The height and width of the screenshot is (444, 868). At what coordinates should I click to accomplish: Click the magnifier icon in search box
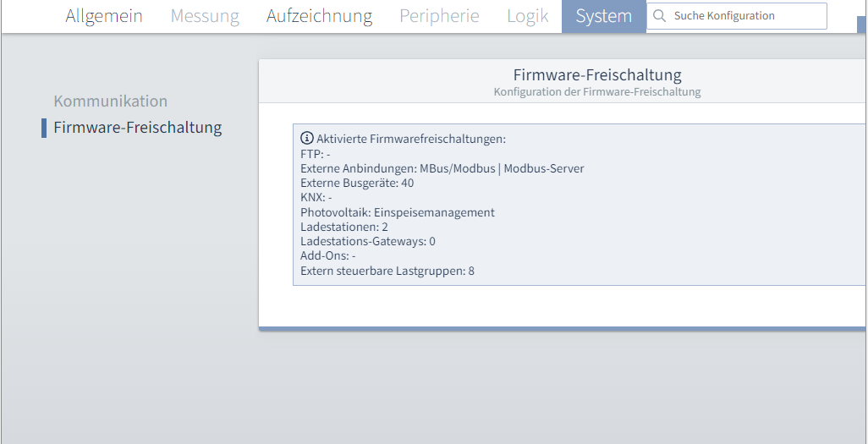[659, 16]
